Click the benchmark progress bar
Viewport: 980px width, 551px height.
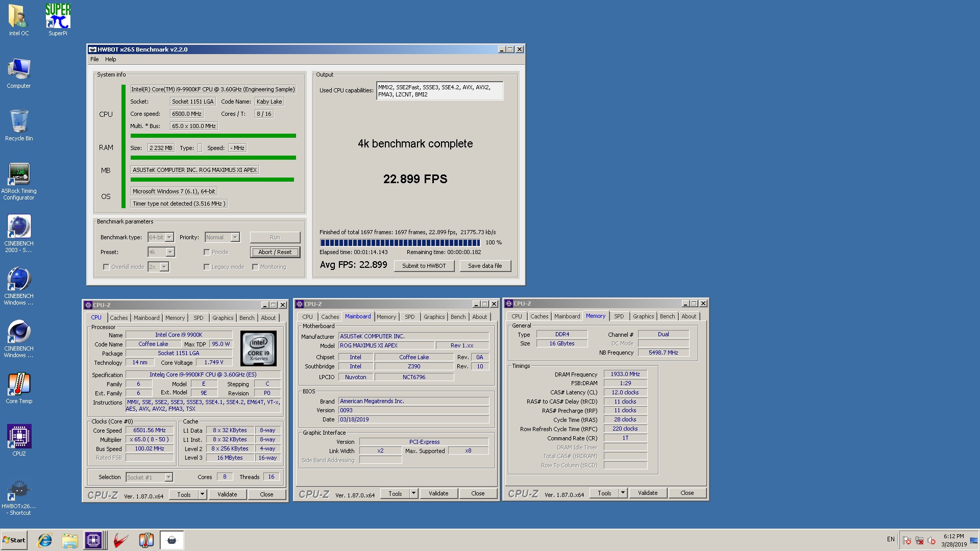coord(400,243)
